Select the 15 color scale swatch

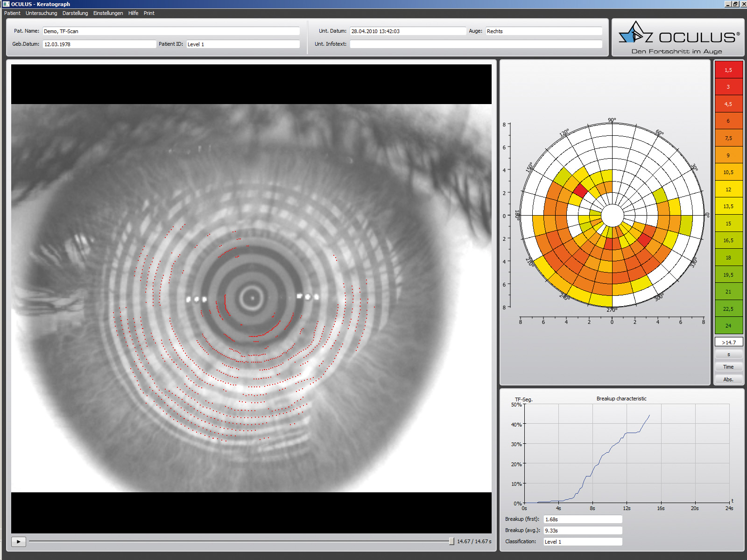coord(729,224)
